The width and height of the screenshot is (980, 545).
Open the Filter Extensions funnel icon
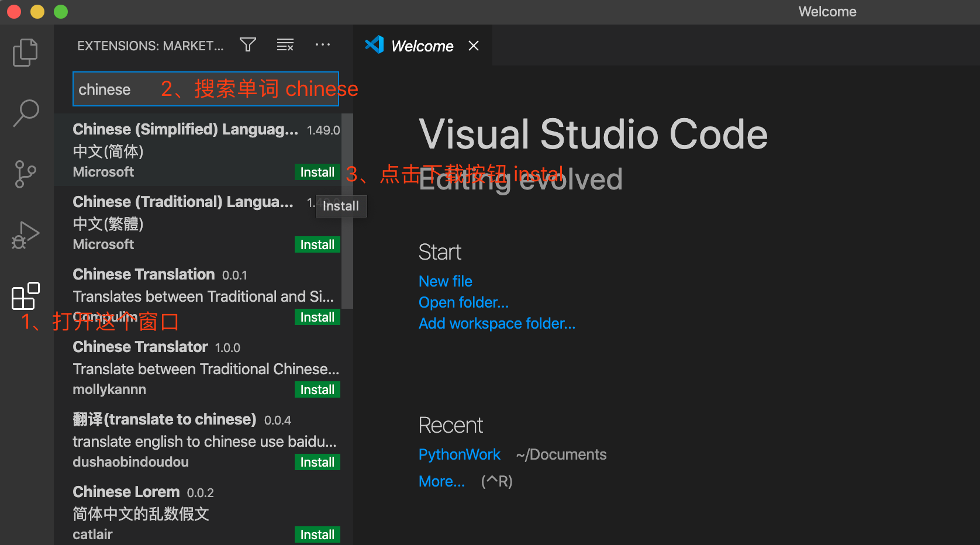[x=247, y=44]
